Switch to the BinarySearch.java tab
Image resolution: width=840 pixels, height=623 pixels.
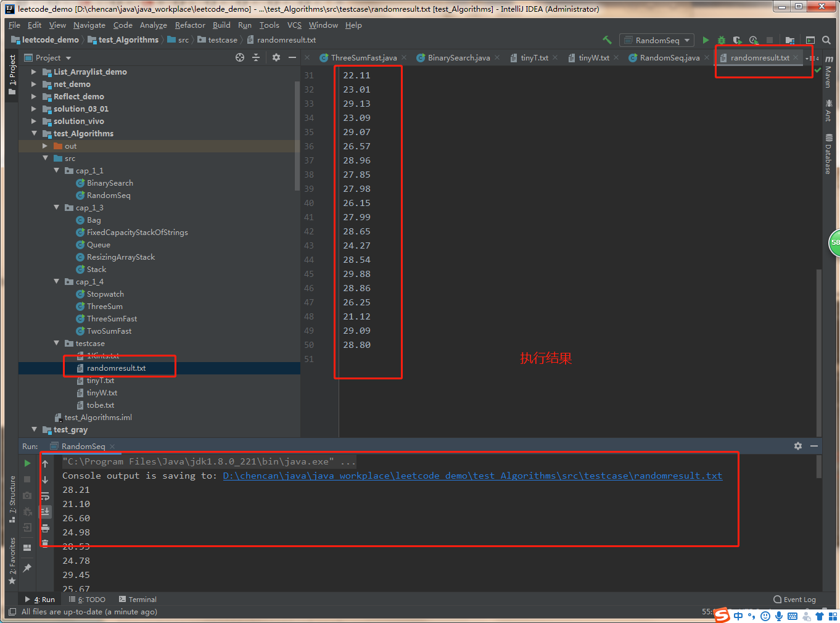click(x=459, y=58)
